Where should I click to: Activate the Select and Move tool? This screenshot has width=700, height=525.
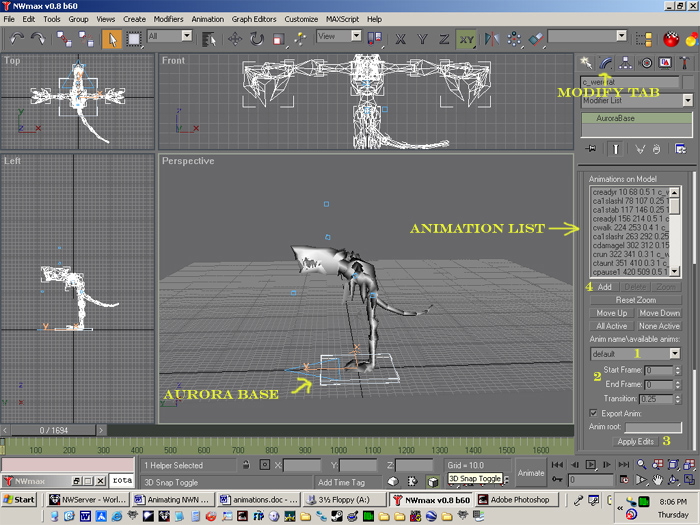pyautogui.click(x=235, y=39)
